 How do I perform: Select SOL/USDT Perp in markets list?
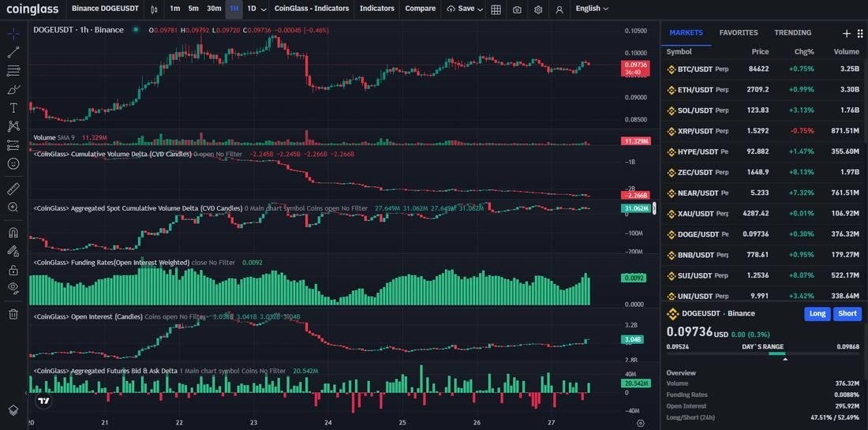(764, 110)
